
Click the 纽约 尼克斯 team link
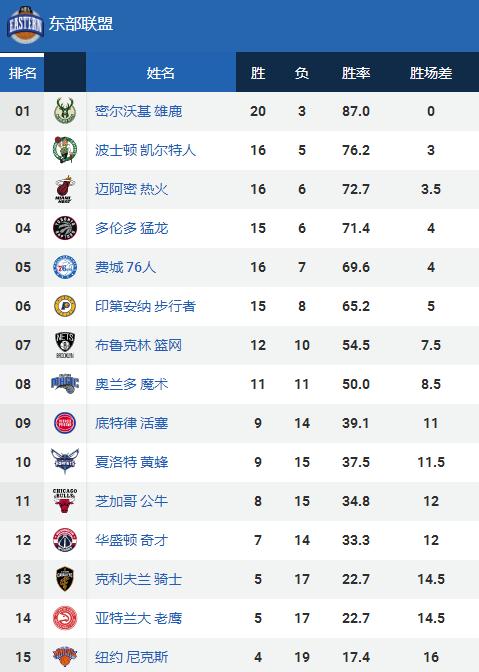[x=132, y=657]
